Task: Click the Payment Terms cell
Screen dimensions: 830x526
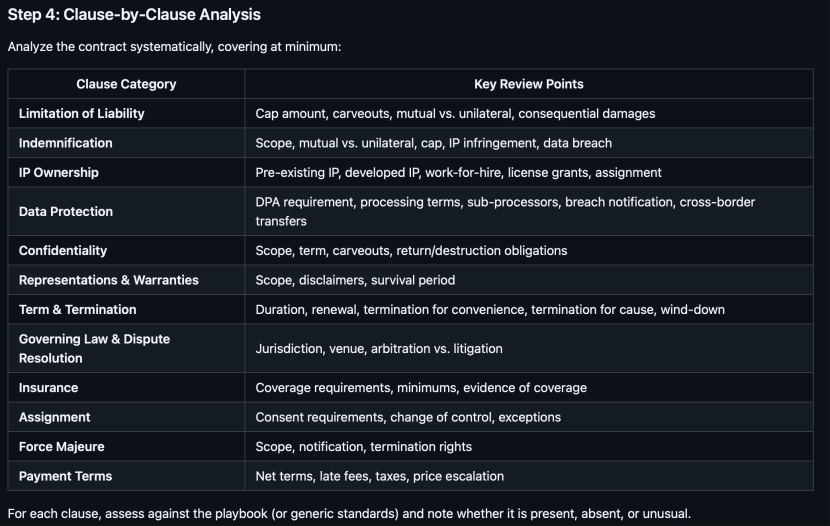Action: pos(66,476)
